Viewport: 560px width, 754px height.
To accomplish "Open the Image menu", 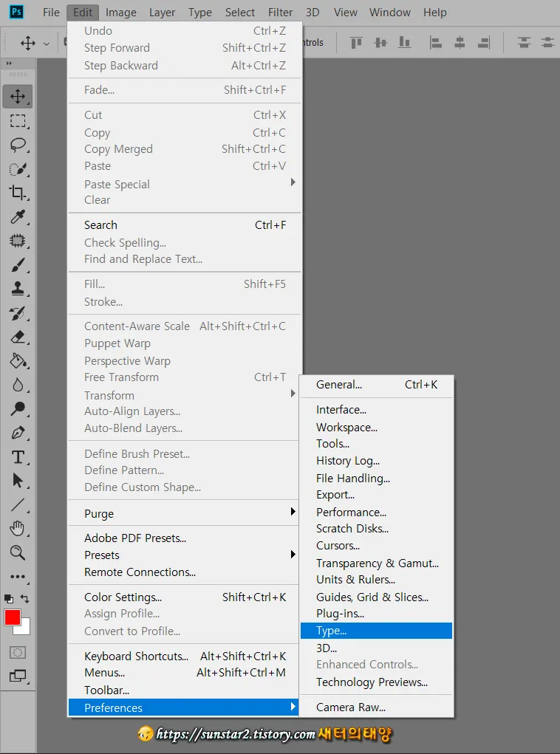I will point(120,13).
